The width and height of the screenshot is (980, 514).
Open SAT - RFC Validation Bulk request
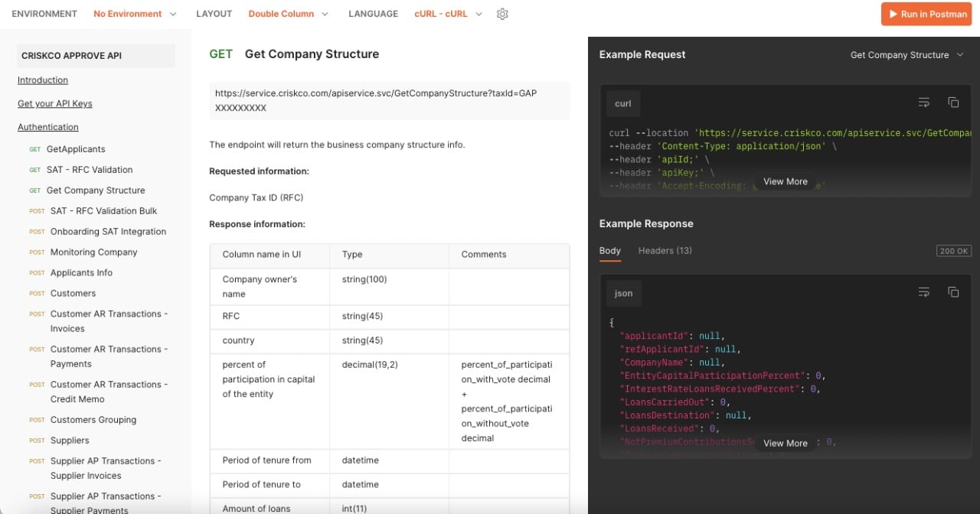(x=103, y=211)
